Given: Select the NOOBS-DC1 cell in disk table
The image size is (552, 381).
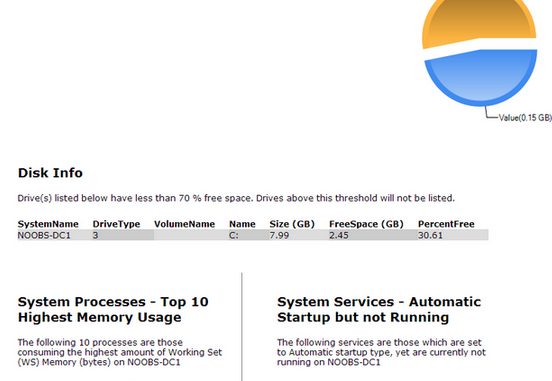Looking at the screenshot, I should coord(44,235).
